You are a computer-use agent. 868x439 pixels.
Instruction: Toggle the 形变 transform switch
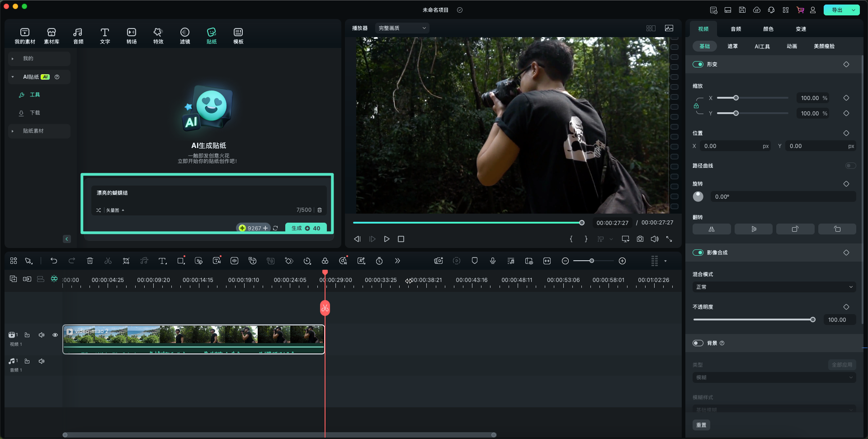coord(698,64)
